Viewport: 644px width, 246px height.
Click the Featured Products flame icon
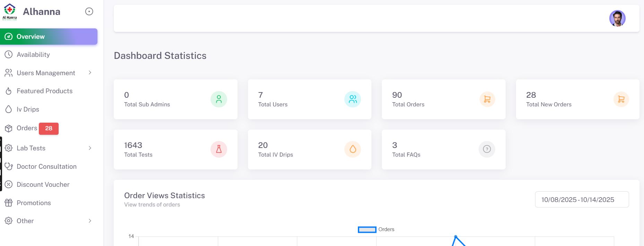point(9,91)
